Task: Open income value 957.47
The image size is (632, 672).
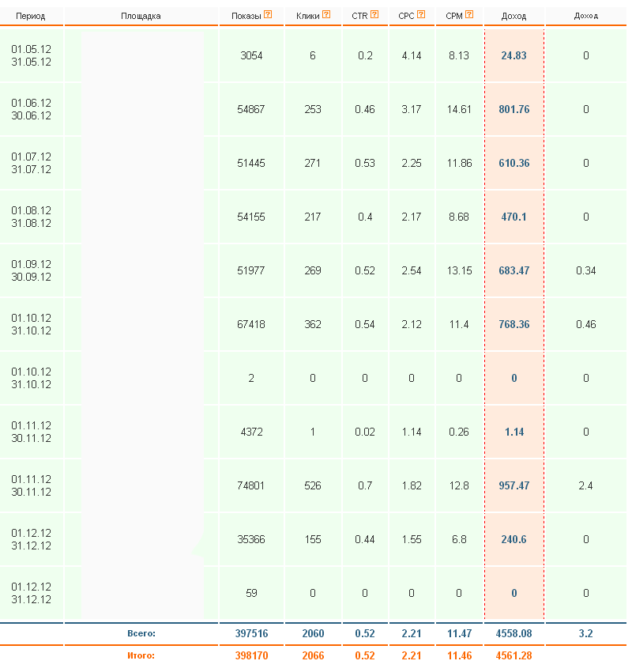Action: [513, 485]
